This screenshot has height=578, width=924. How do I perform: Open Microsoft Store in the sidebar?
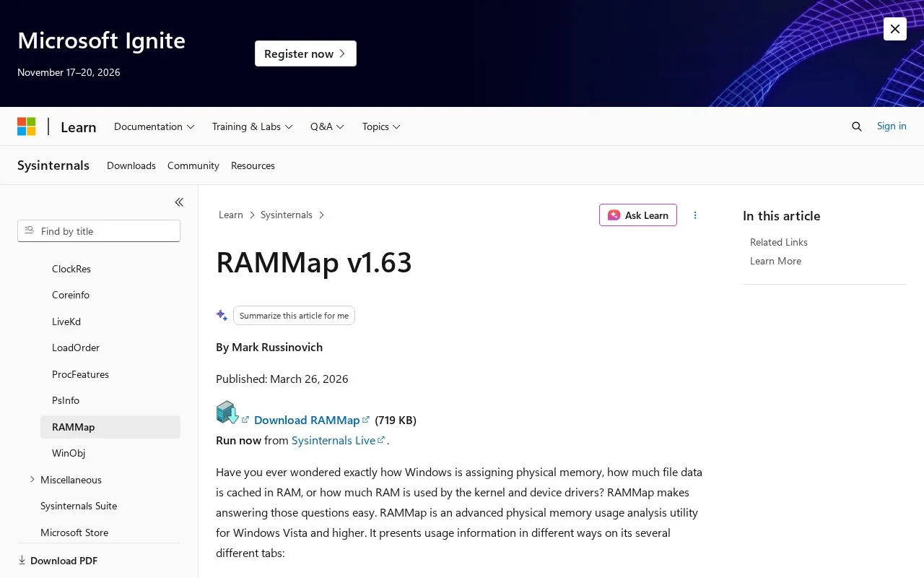(74, 532)
